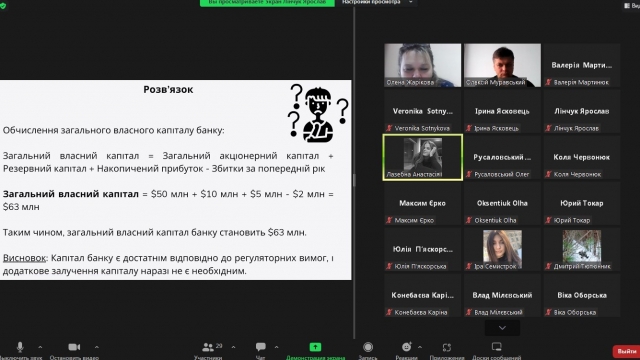Select Лінчук Ярослав participant tile

582,111
